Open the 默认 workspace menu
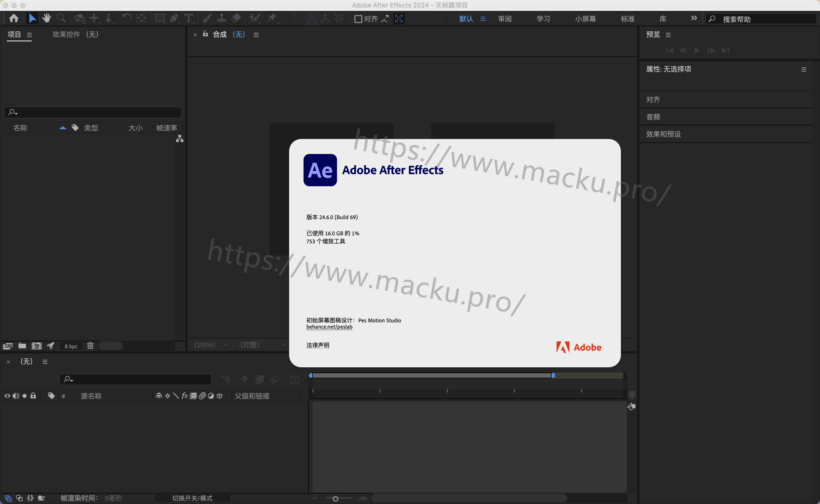 pos(483,19)
